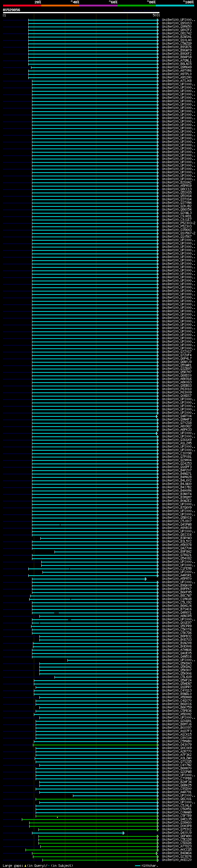Select hit label UniRef100_B6AGJ4
197x868 pixels.
coord(176,606)
